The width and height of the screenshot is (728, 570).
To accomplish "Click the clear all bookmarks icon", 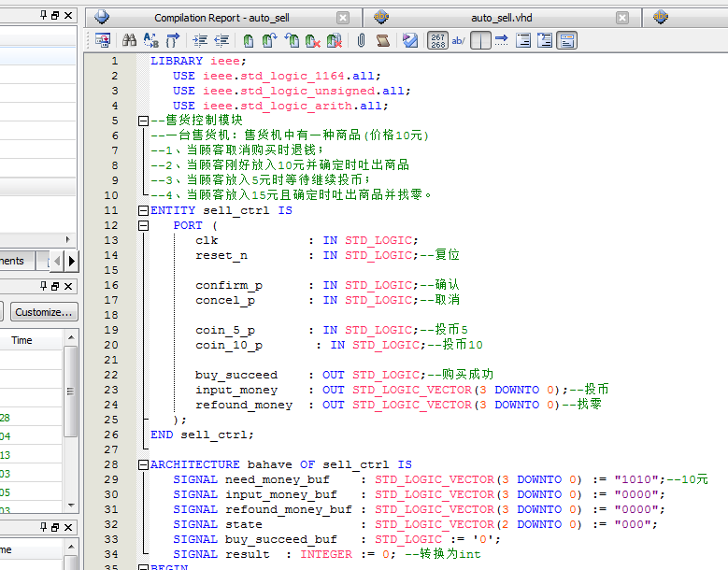I will 335,40.
